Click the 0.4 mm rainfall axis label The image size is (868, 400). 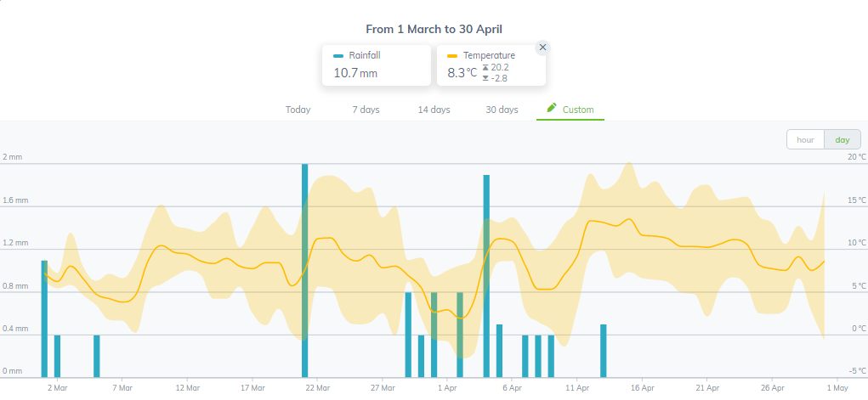(x=15, y=329)
